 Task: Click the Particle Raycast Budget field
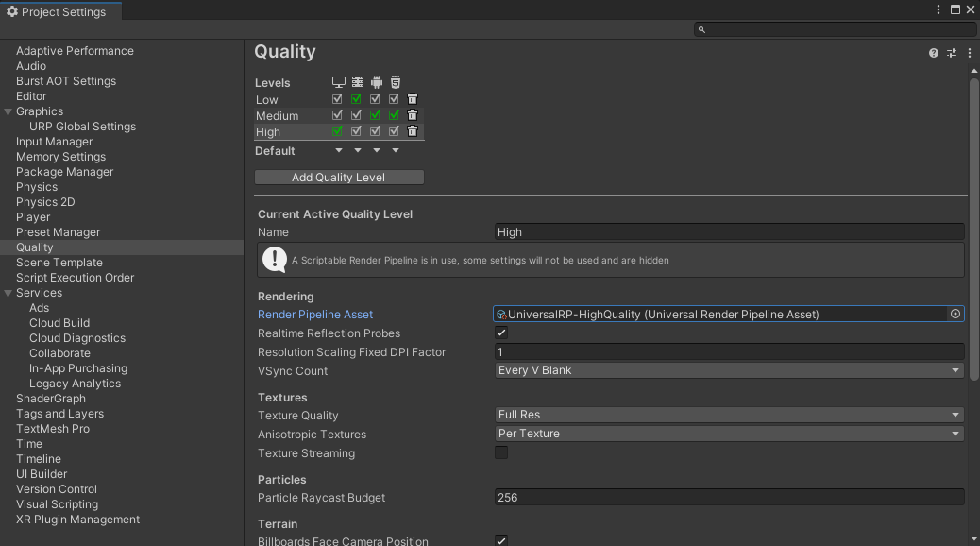730,497
